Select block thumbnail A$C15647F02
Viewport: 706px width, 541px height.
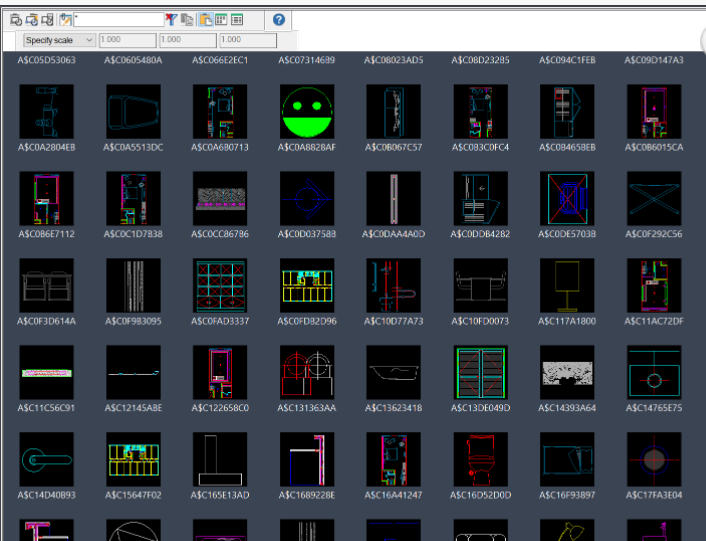tap(133, 460)
